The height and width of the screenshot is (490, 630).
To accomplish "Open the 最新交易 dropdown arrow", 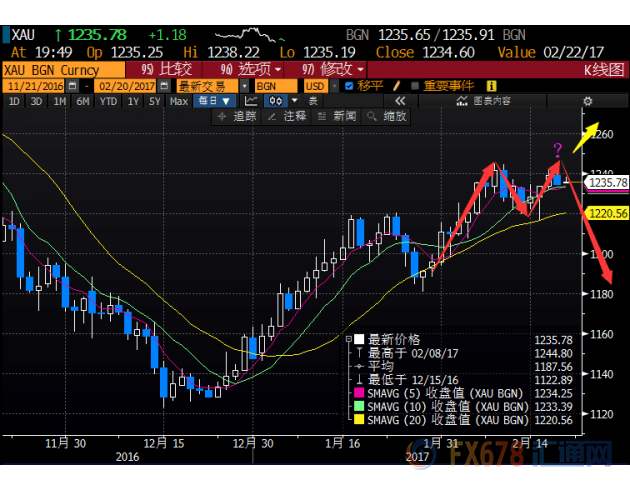I will coord(244,86).
